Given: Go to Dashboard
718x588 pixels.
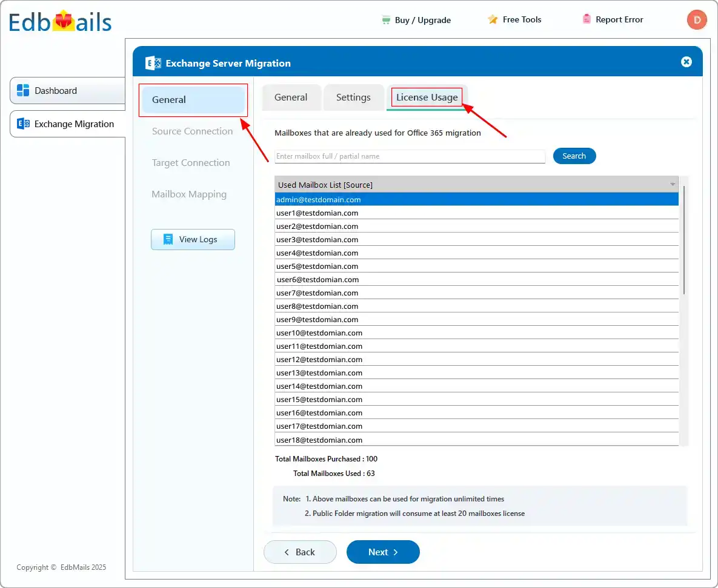Looking at the screenshot, I should click(67, 91).
